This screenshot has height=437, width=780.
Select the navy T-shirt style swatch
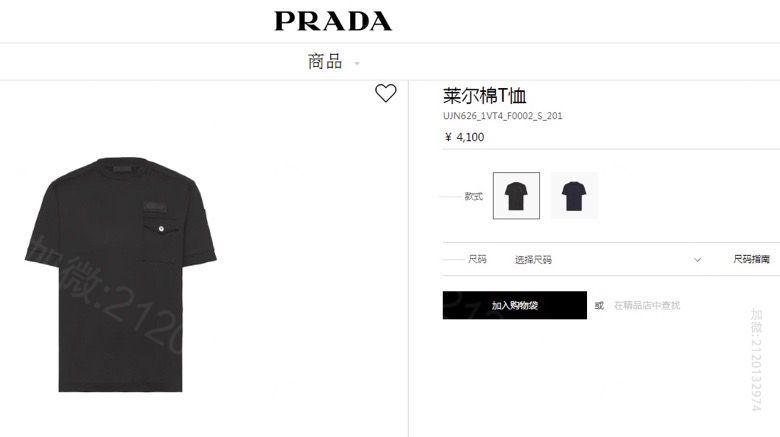pyautogui.click(x=574, y=196)
